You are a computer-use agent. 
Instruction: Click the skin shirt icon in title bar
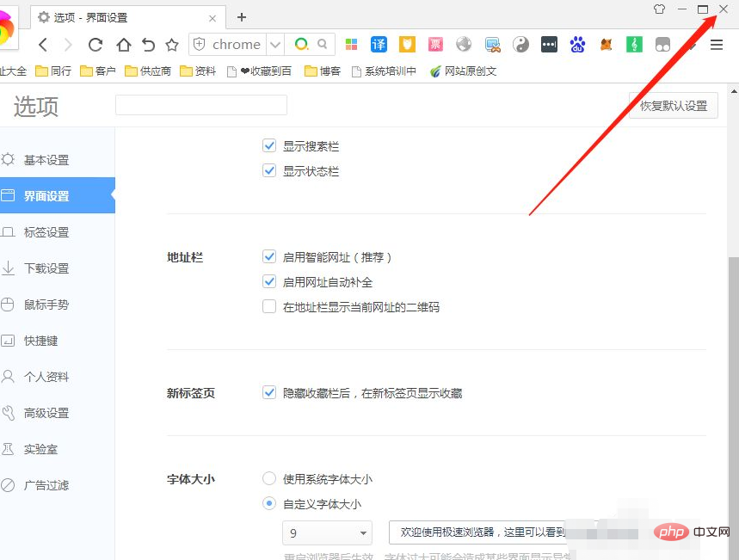tap(659, 9)
